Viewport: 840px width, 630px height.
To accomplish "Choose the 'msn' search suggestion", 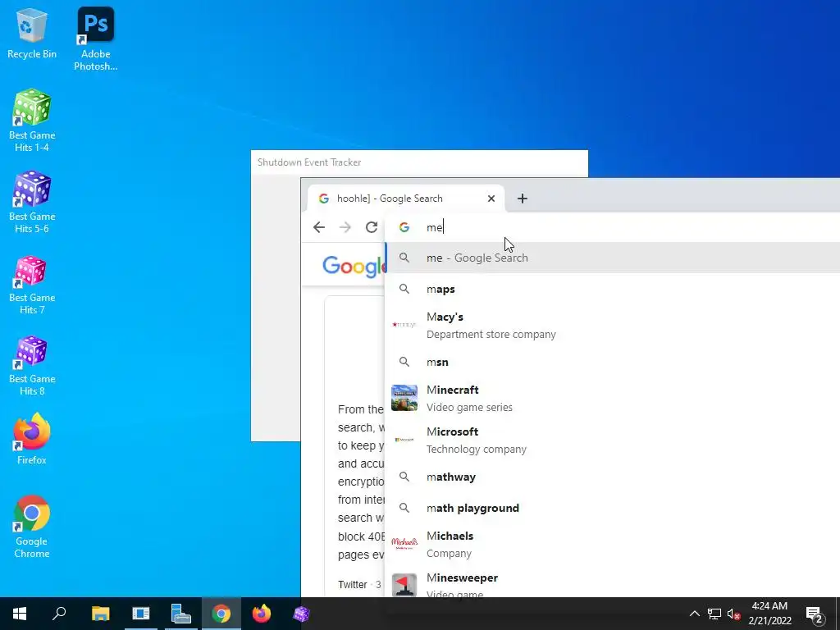I will click(x=612, y=362).
